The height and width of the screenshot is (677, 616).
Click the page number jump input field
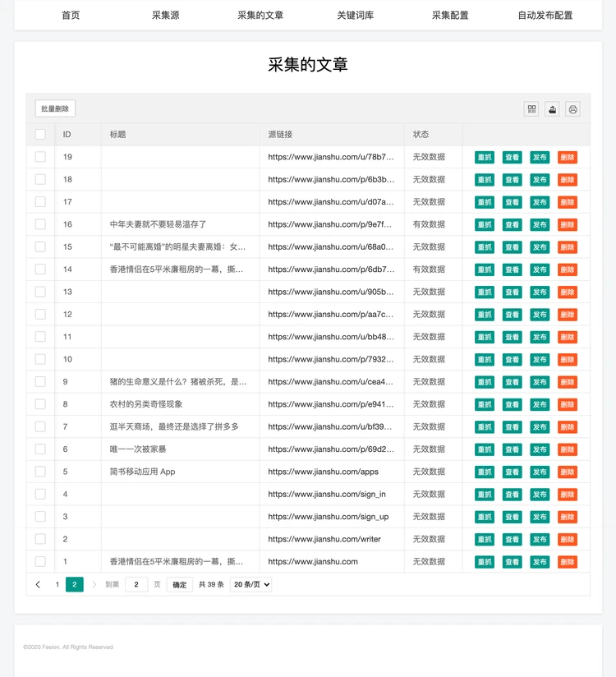click(x=136, y=584)
